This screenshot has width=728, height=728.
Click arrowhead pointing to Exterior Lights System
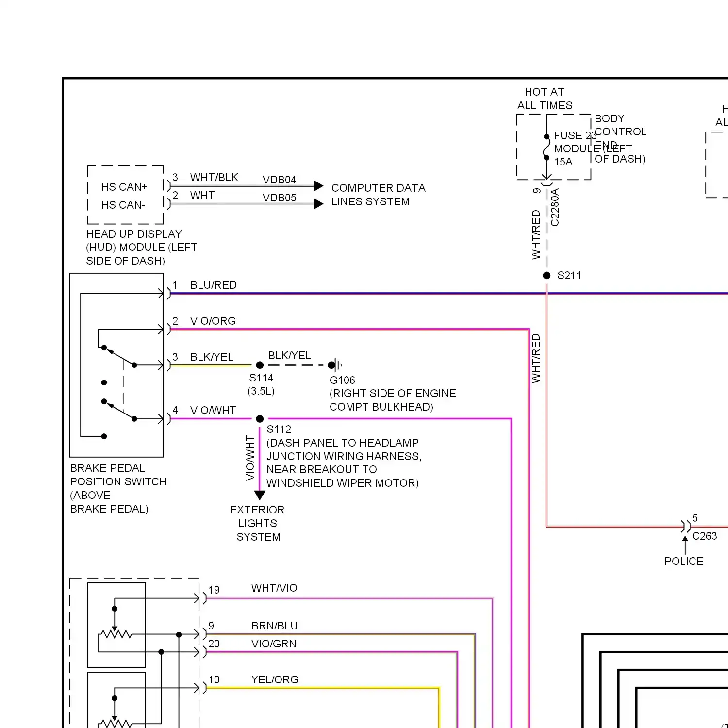pyautogui.click(x=260, y=496)
